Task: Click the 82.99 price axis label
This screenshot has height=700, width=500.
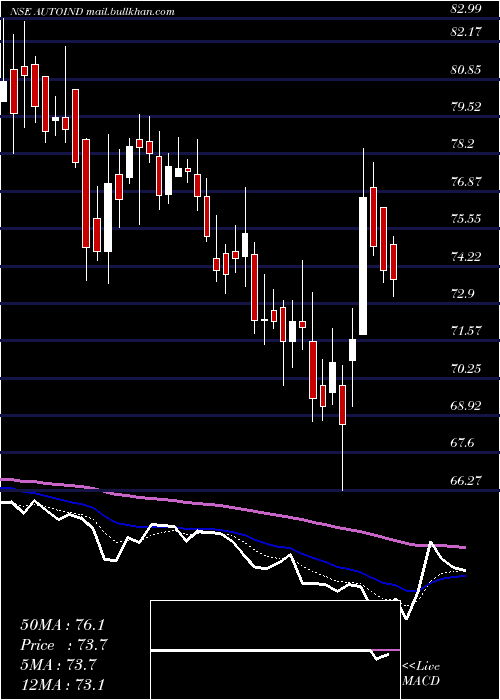Action: click(466, 9)
